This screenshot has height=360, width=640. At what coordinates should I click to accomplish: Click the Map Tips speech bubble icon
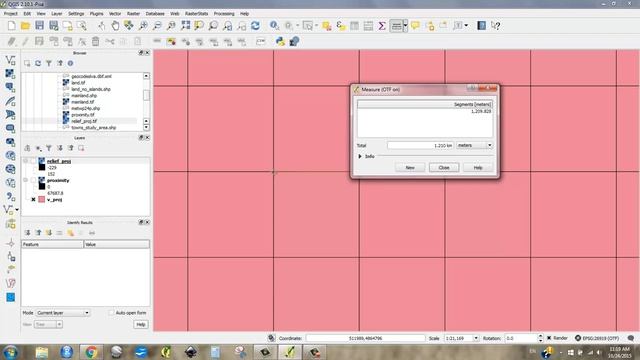[x=416, y=26]
